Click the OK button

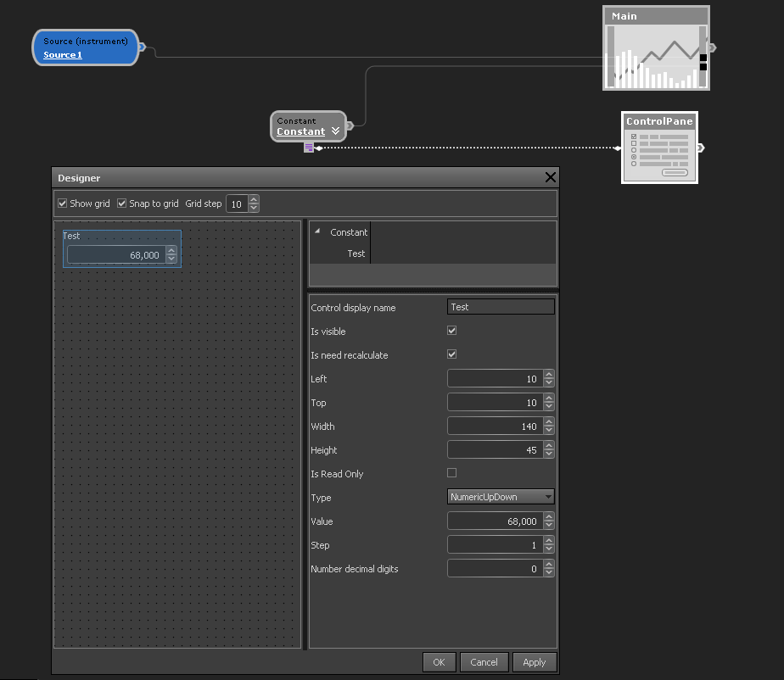[439, 662]
